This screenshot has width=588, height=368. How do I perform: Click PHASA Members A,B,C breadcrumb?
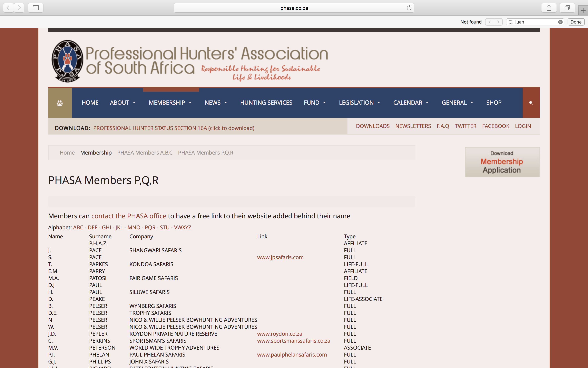click(x=145, y=153)
